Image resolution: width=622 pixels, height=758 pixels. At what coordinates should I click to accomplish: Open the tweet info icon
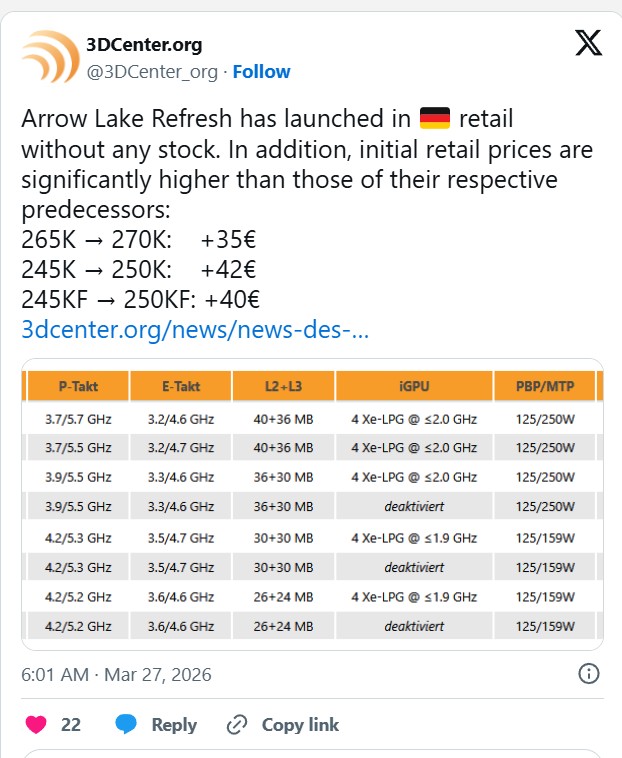(x=590, y=673)
